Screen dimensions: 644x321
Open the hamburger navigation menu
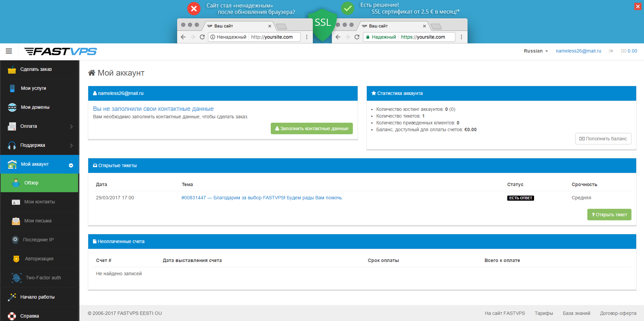point(8,52)
